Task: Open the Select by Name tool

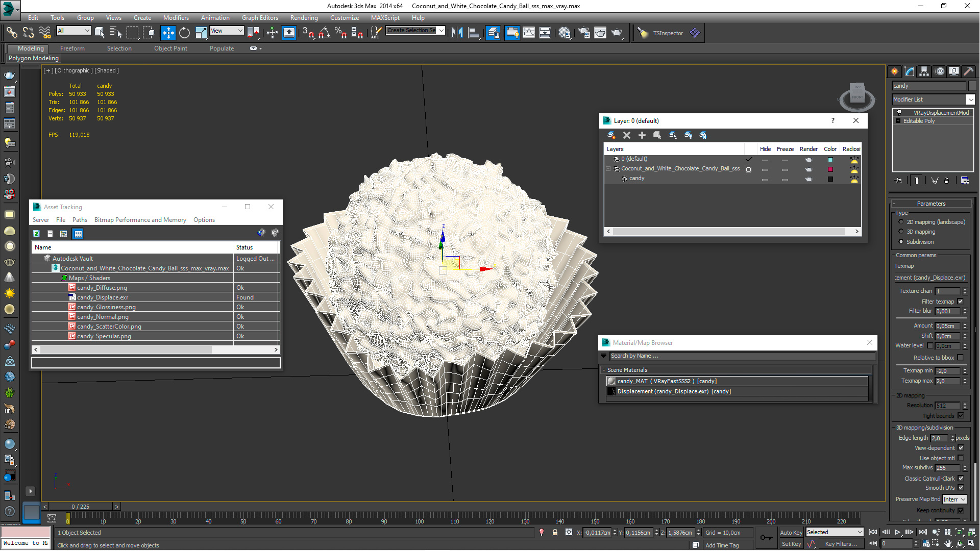Action: coord(116,33)
